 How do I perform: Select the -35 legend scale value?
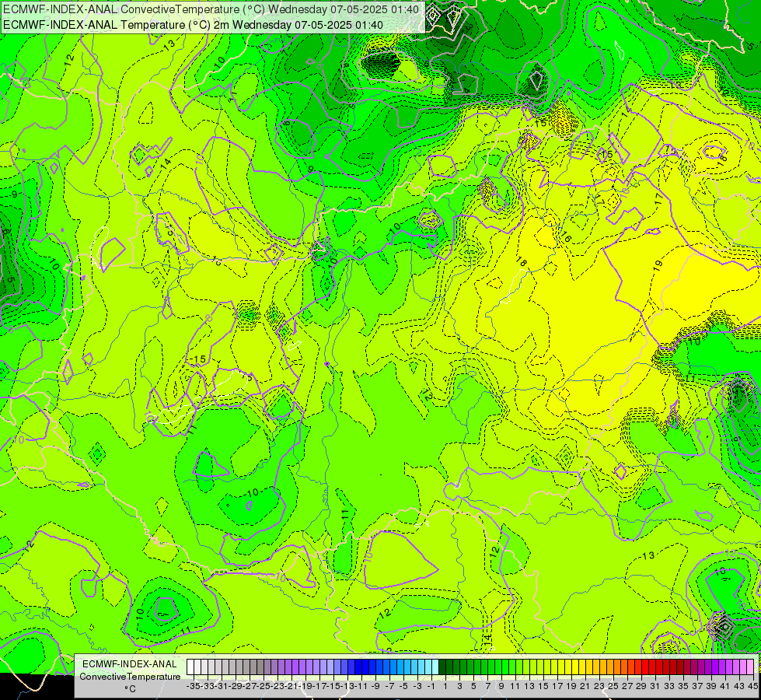pyautogui.click(x=194, y=686)
